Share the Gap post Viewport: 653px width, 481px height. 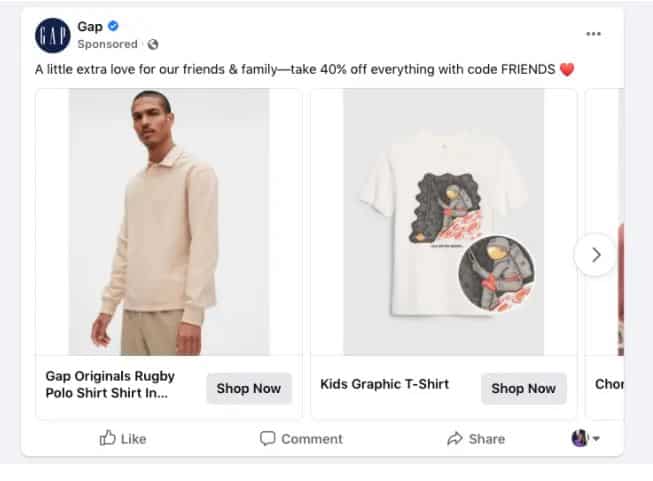475,438
